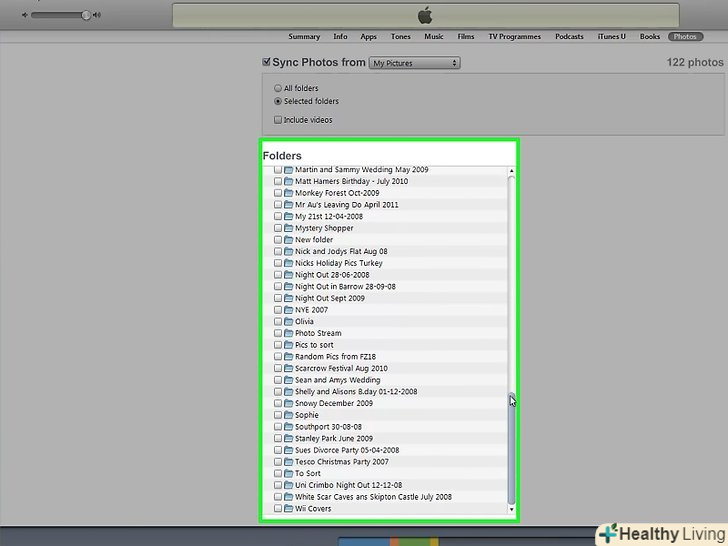Go to the Tones tab

click(401, 36)
